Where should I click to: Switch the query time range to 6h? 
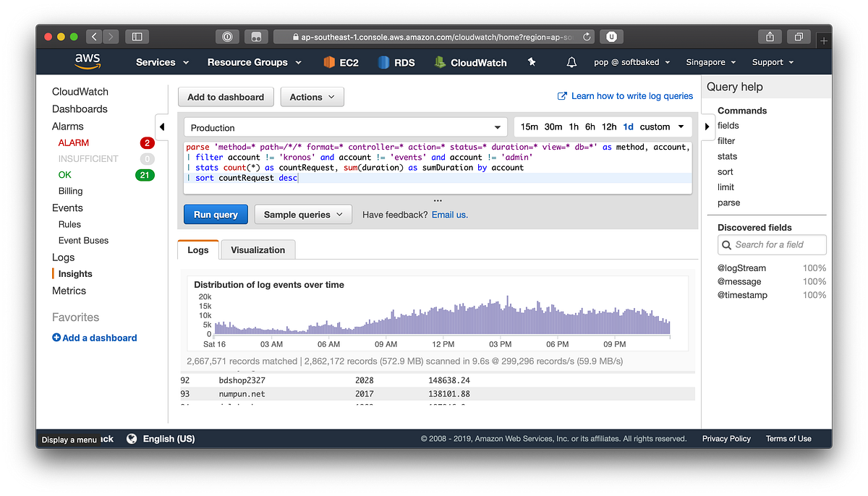pos(590,126)
